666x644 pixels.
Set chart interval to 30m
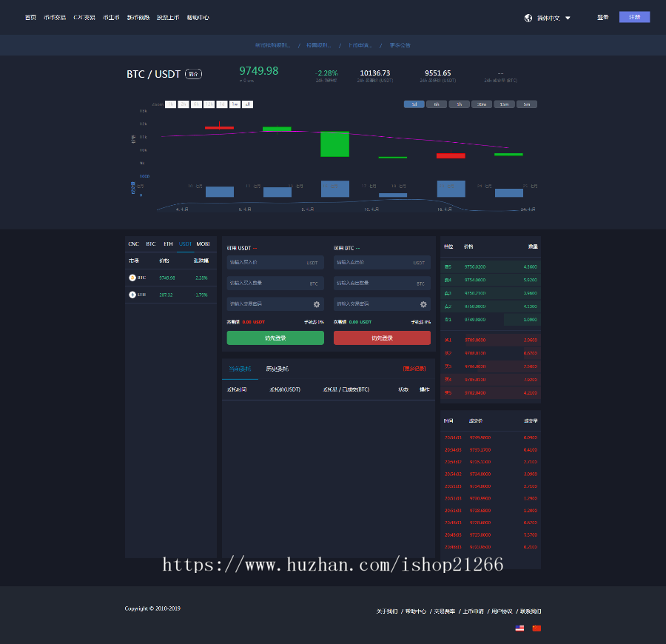482,104
